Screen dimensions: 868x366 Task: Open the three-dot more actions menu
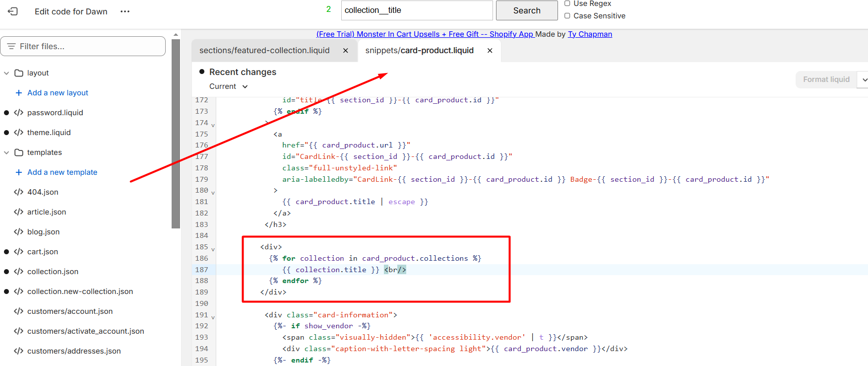[x=125, y=11]
